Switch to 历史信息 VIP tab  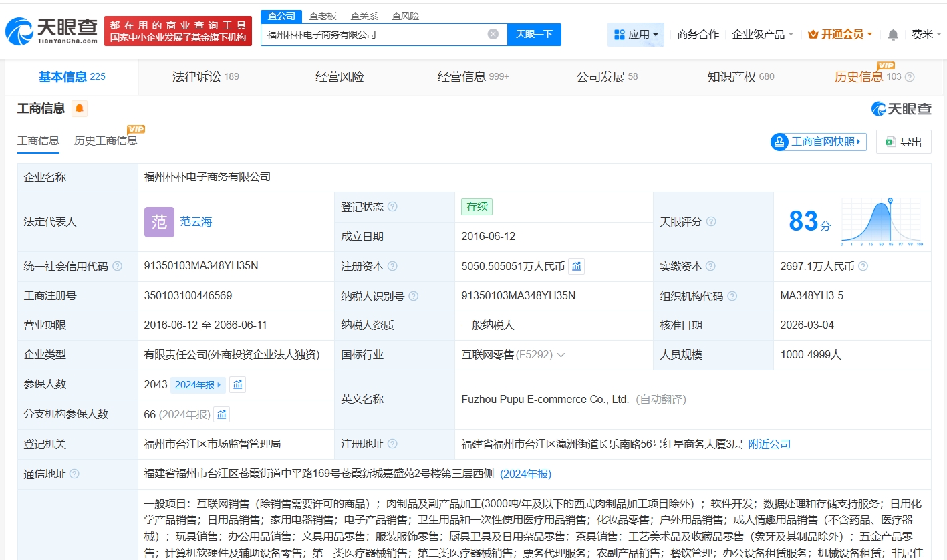tap(868, 77)
